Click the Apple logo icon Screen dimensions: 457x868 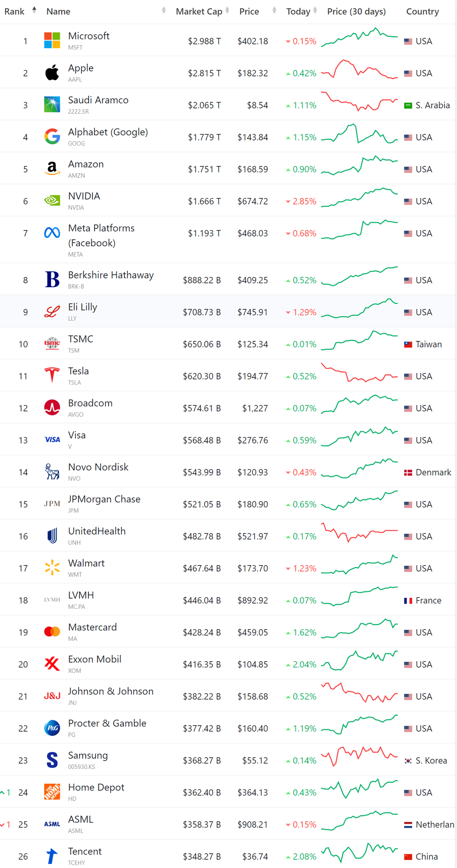(52, 72)
